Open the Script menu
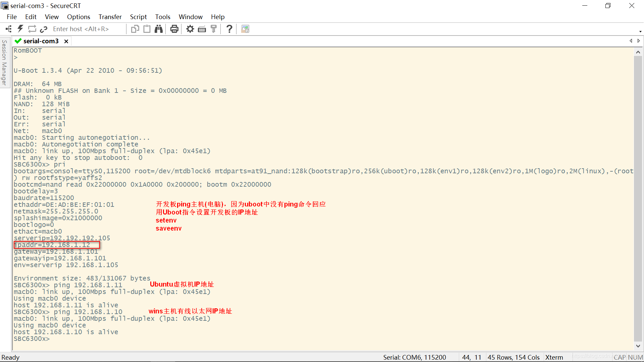This screenshot has height=362, width=644. (138, 17)
